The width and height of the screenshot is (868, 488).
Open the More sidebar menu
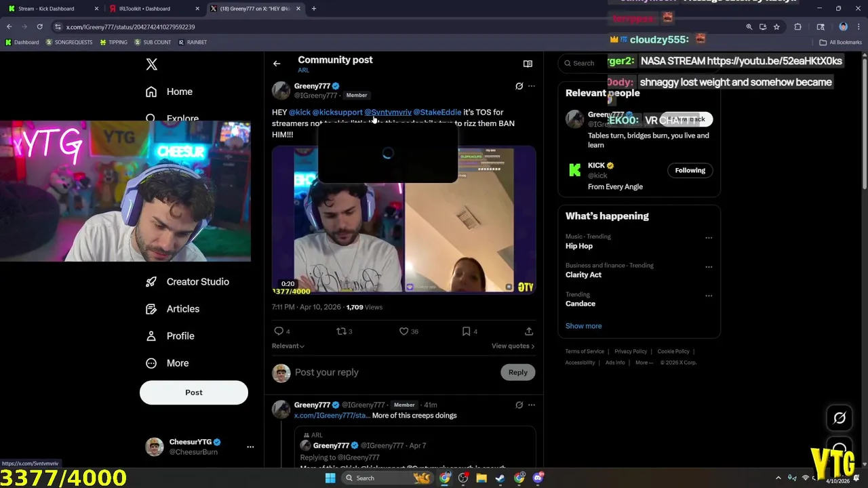pos(167,363)
